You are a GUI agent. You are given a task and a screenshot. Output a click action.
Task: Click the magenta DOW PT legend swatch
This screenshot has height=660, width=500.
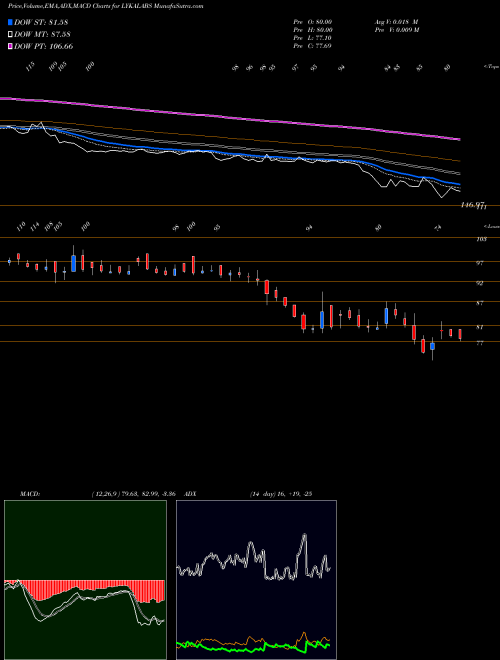point(11,46)
